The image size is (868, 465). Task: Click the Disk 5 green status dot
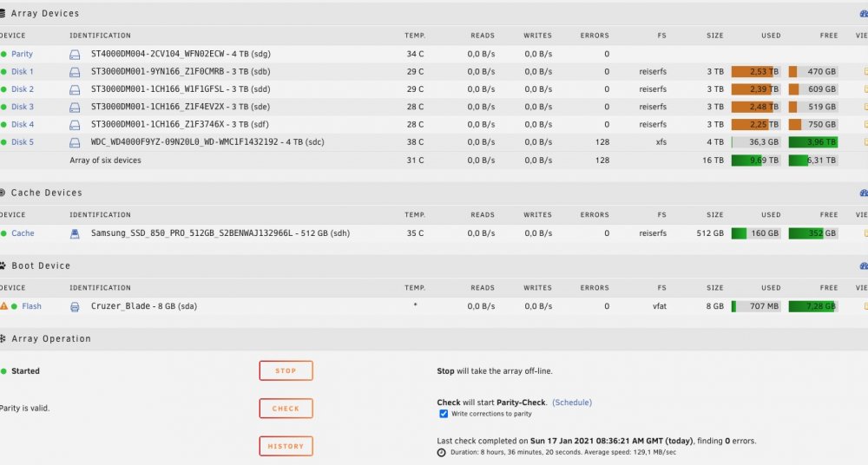click(x=3, y=142)
